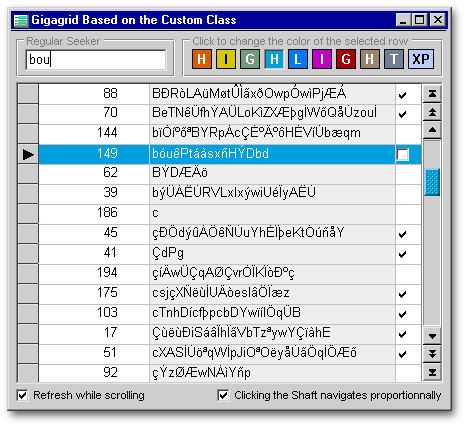Click the row header of row 88
Screen dimensions: 465x426
click(28, 94)
